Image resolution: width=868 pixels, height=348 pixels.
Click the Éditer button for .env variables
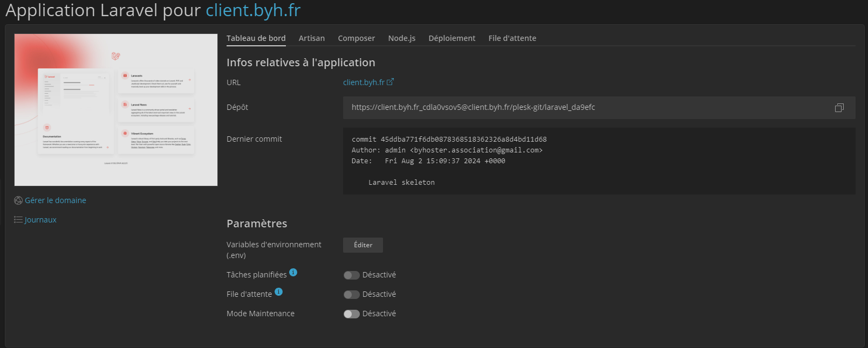point(363,245)
